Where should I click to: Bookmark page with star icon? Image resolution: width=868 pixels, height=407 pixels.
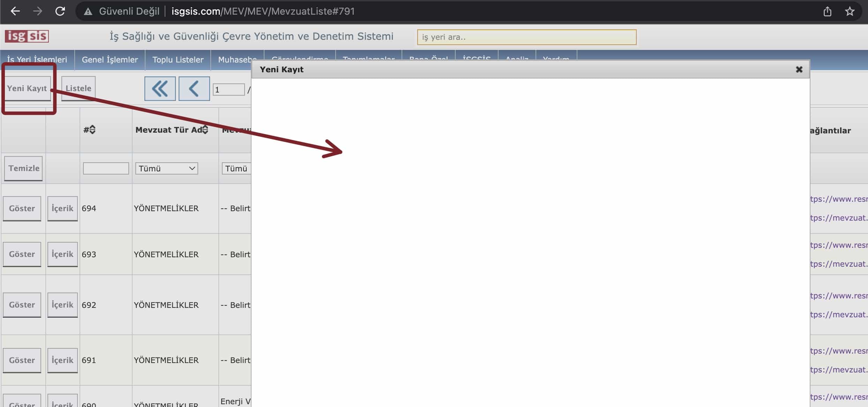850,12
